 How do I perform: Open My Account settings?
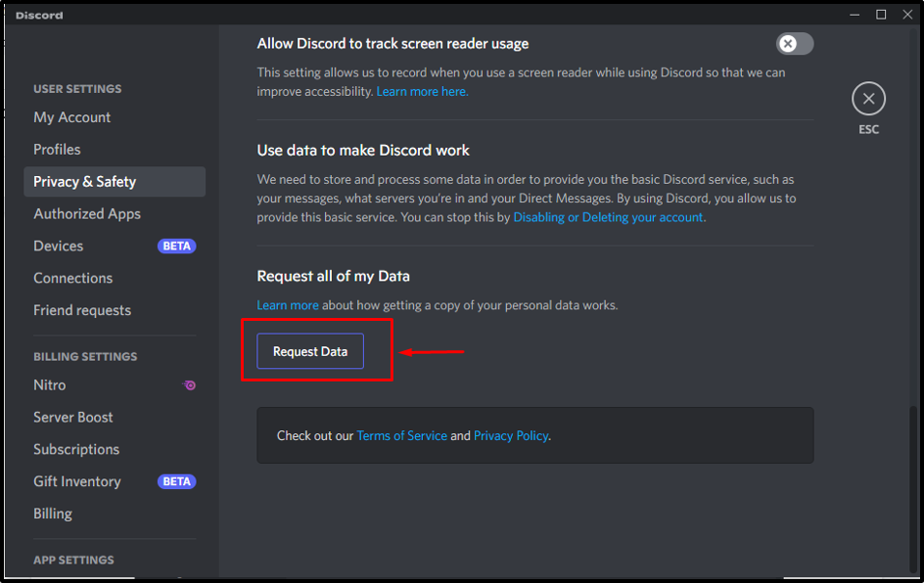(x=72, y=117)
